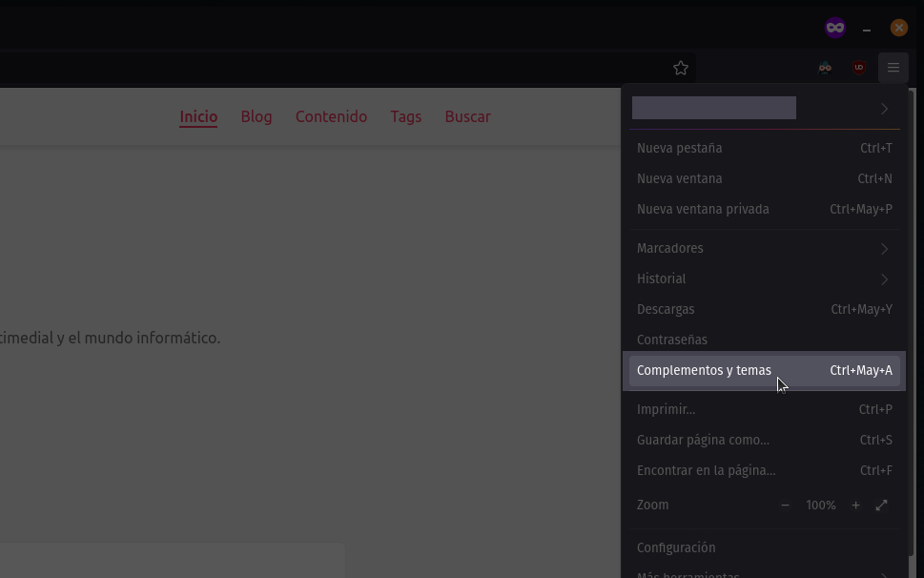Close the hamburger application menu button
924x578 pixels.
point(893,68)
